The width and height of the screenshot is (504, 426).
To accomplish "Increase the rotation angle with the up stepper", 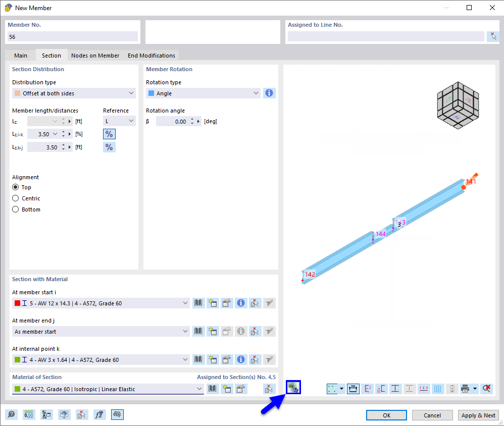I will (x=192, y=119).
